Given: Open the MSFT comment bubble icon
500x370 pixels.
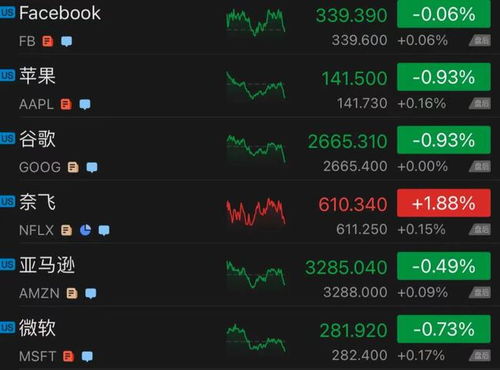Looking at the screenshot, I should pyautogui.click(x=87, y=356).
